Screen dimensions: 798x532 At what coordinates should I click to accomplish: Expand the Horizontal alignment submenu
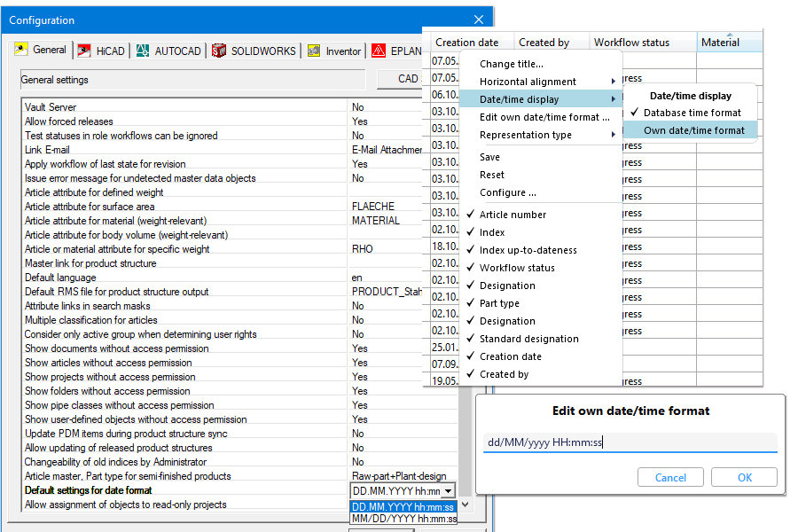click(x=541, y=82)
